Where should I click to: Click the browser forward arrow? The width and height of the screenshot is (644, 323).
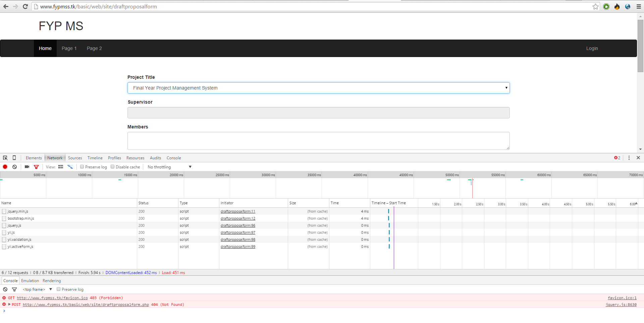point(15,6)
